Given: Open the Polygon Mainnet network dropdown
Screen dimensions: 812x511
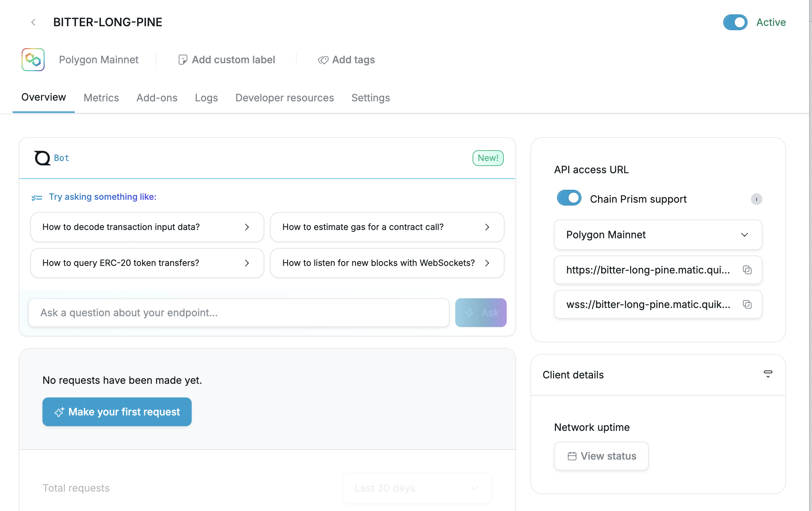Looking at the screenshot, I should [x=744, y=235].
